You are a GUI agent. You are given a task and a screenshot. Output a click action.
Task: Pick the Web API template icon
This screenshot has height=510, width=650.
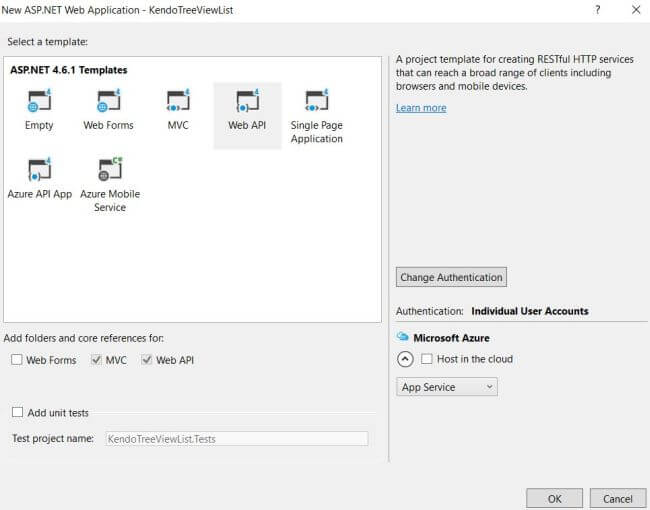(x=247, y=101)
